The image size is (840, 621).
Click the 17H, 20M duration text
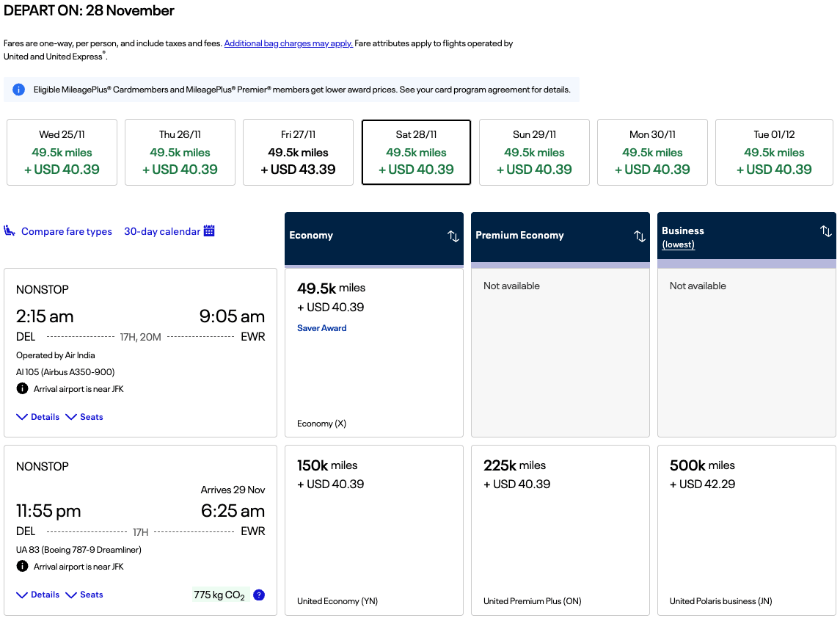[140, 337]
